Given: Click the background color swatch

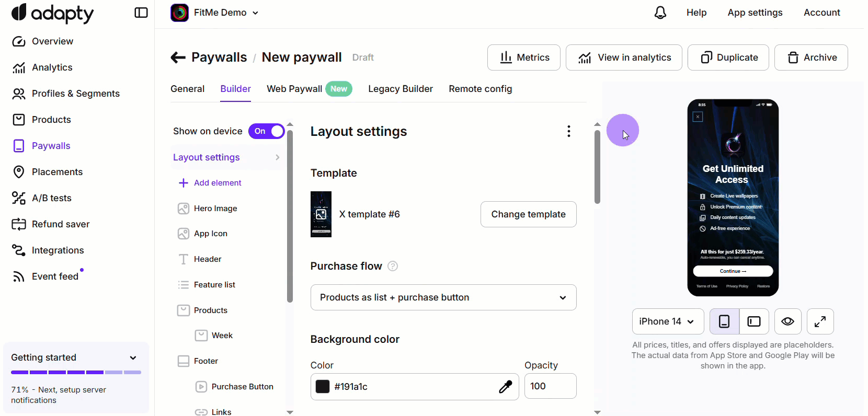Looking at the screenshot, I should pyautogui.click(x=323, y=387).
